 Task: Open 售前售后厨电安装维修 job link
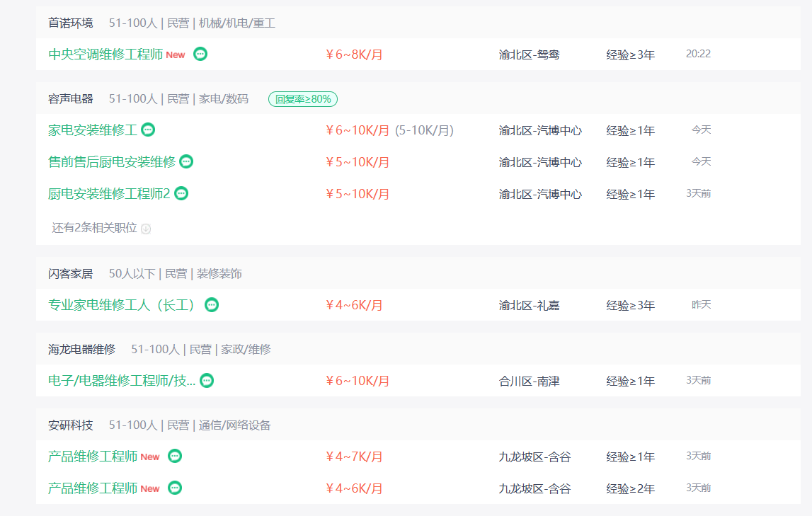111,162
